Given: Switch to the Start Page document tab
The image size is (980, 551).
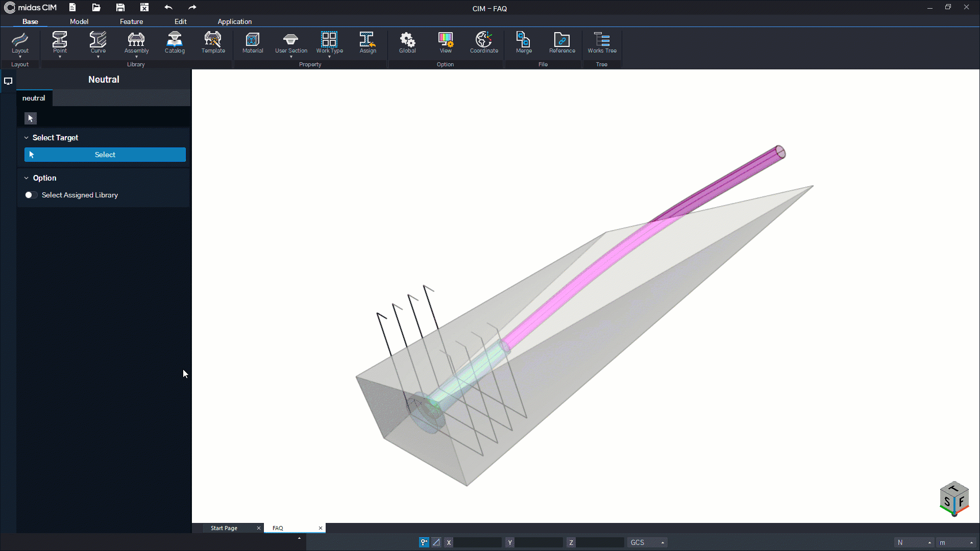Looking at the screenshot, I should [x=224, y=528].
